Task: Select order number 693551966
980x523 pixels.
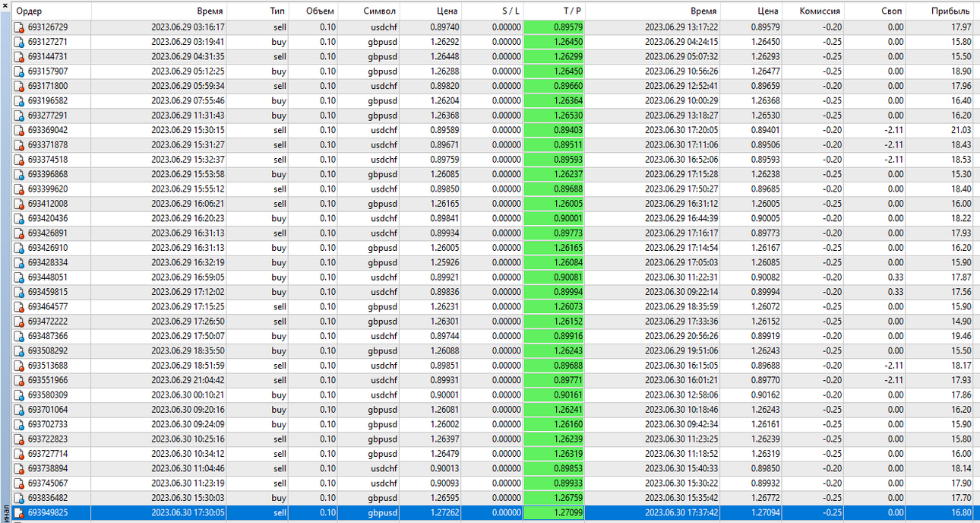Action: click(x=48, y=380)
